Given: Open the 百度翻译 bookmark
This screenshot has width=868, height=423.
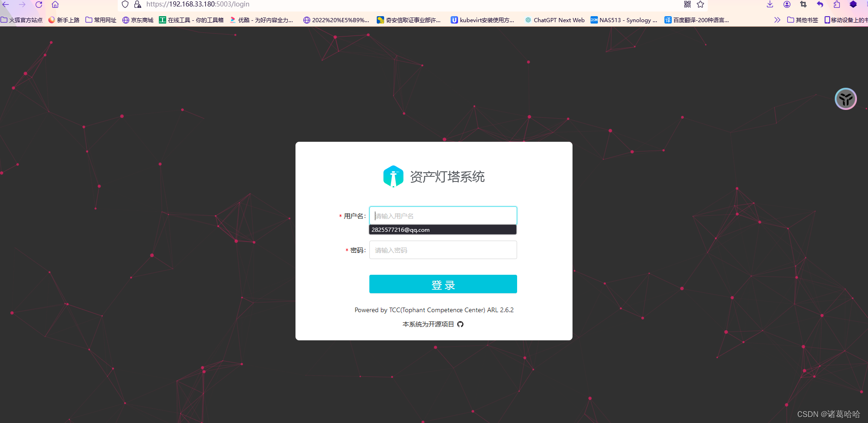Looking at the screenshot, I should tap(697, 20).
